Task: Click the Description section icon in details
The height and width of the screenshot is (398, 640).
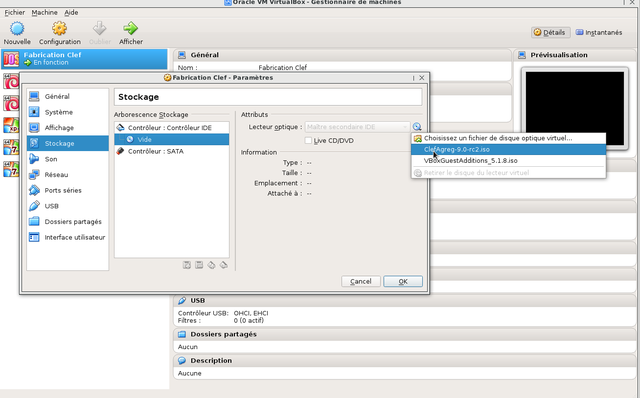Action: (x=182, y=360)
